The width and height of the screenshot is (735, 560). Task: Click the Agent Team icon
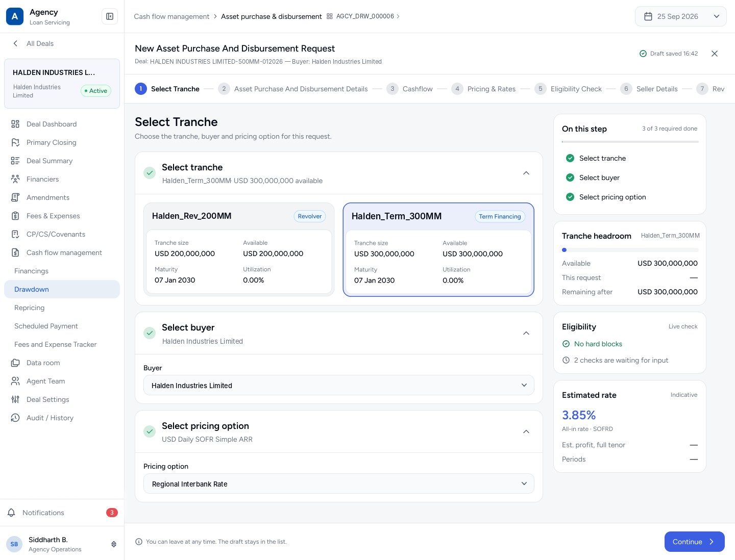pyautogui.click(x=15, y=381)
